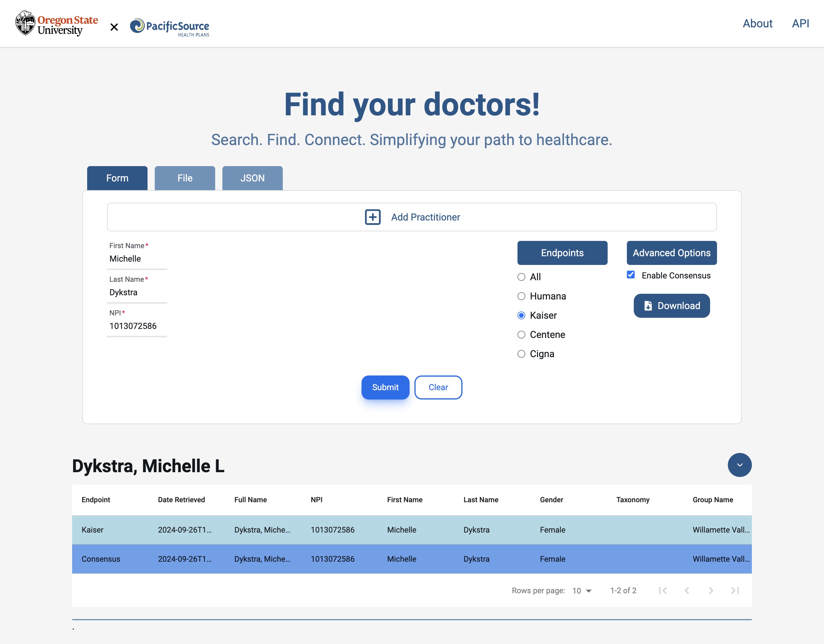Screen dimensions: 824x644
Task: Switch to the JSON tab
Action: (252, 178)
